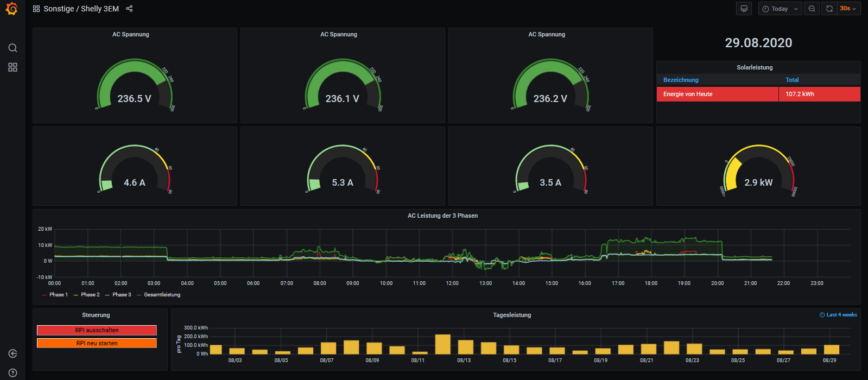Open the search icon in sidebar
The height and width of the screenshot is (380, 868).
12,48
